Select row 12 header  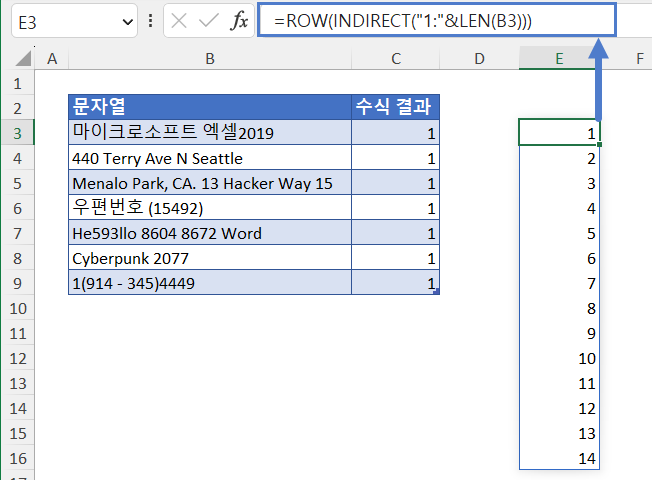tap(17, 358)
